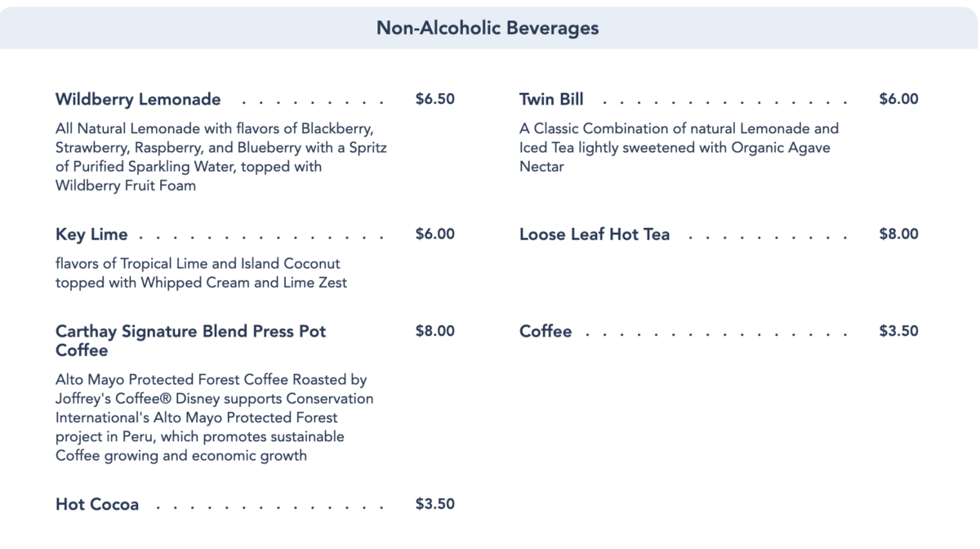Click the Key Lime description text

click(x=200, y=274)
